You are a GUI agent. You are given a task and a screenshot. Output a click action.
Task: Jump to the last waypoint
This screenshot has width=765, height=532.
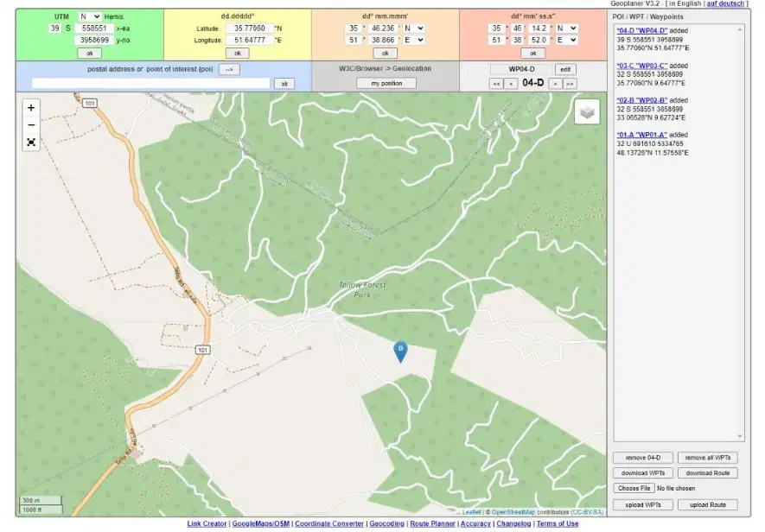pyautogui.click(x=570, y=84)
